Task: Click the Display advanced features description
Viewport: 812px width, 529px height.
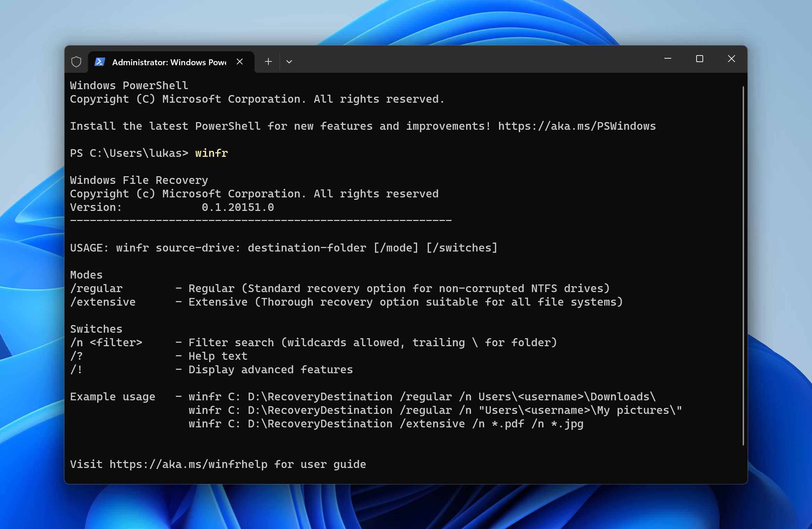Action: tap(271, 369)
